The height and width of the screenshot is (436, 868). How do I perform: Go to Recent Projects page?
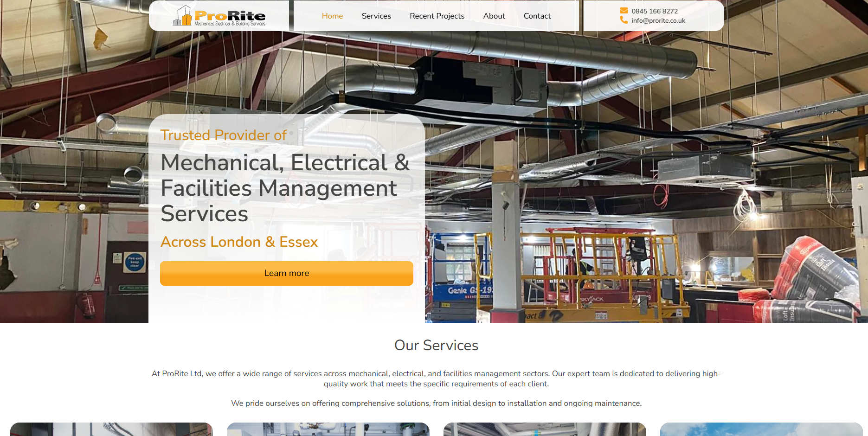tap(437, 16)
